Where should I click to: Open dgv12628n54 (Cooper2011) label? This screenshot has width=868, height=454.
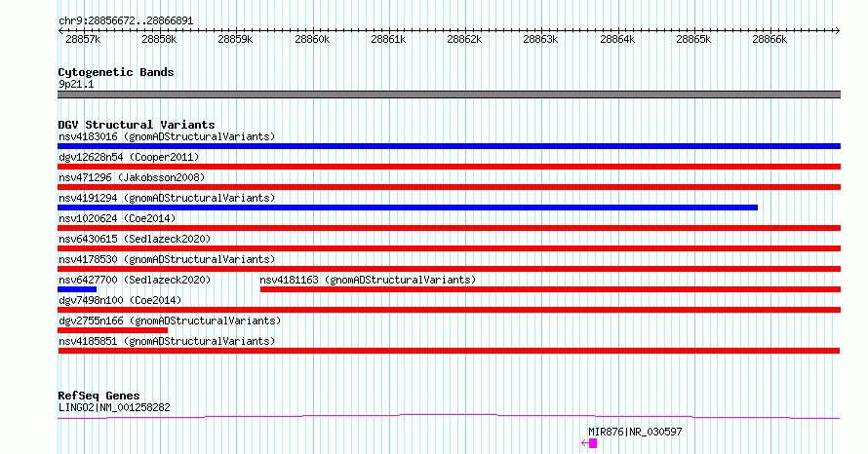point(129,157)
